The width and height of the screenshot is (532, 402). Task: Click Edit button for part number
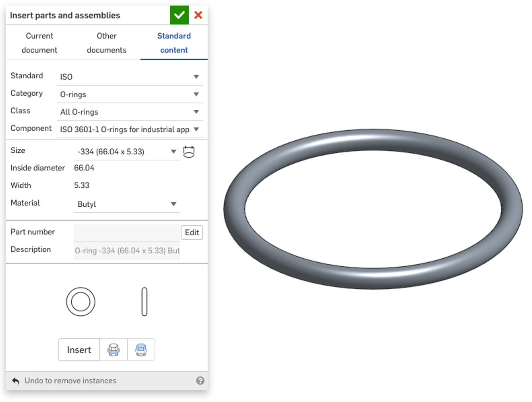coord(192,233)
